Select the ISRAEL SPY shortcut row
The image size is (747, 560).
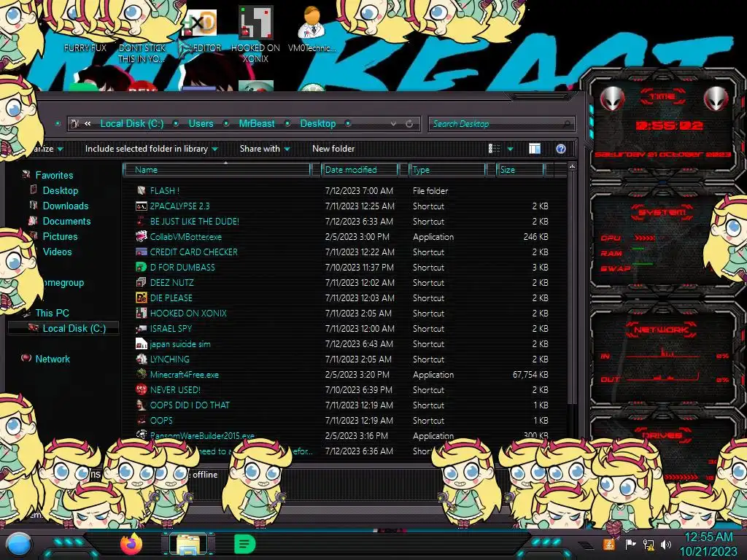pyautogui.click(x=342, y=329)
